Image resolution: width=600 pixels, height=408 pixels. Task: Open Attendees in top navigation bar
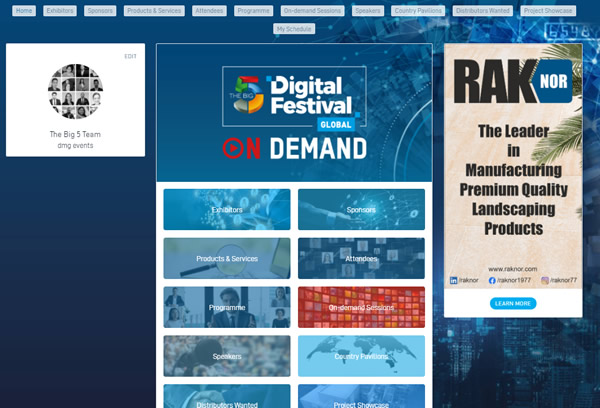(x=209, y=11)
